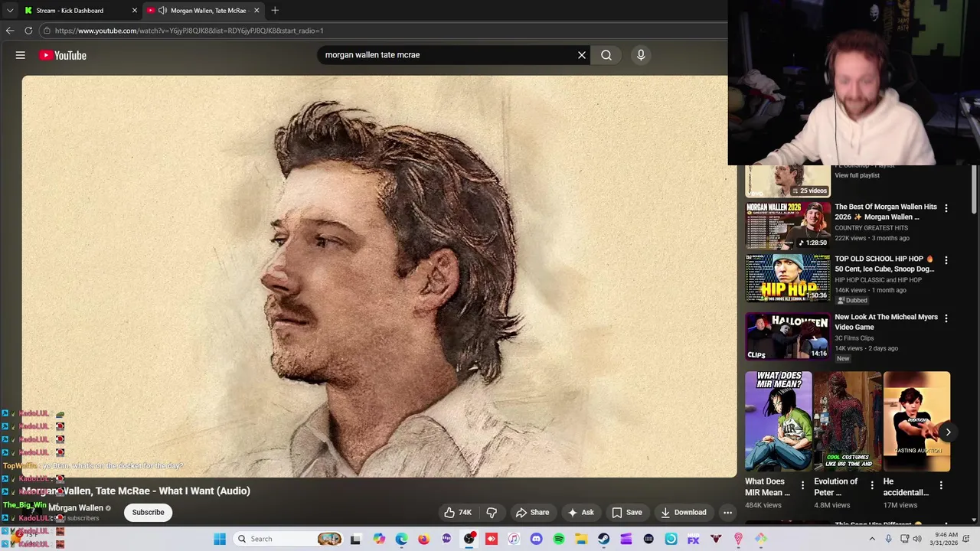Open options for New Look At Micheal Myers video
This screenshot has width=980, height=551.
pos(946,318)
